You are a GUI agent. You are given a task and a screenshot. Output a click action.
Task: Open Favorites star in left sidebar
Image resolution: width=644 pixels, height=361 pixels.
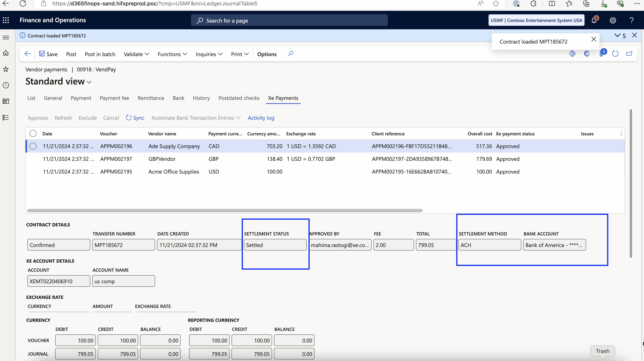(x=6, y=69)
